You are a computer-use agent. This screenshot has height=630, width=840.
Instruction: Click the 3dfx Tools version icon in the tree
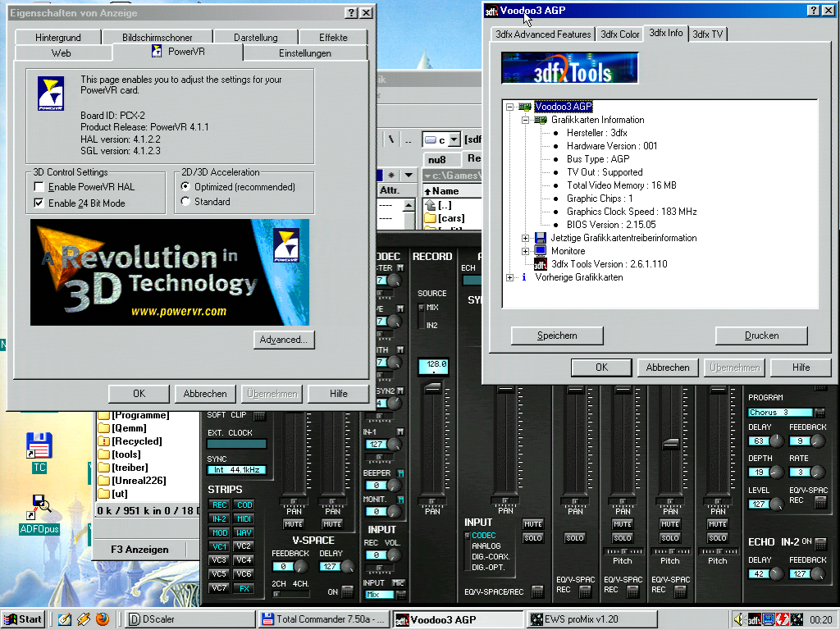coord(541,264)
